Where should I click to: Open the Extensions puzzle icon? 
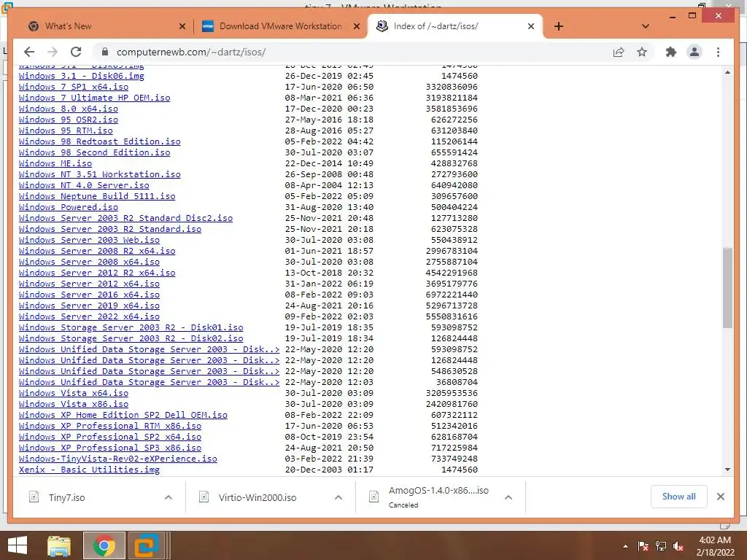pos(671,52)
